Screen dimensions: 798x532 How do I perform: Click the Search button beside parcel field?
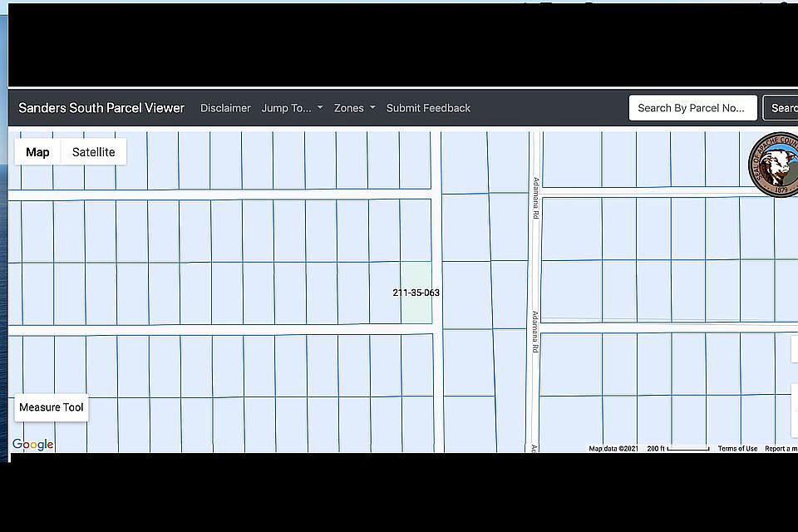(x=781, y=108)
